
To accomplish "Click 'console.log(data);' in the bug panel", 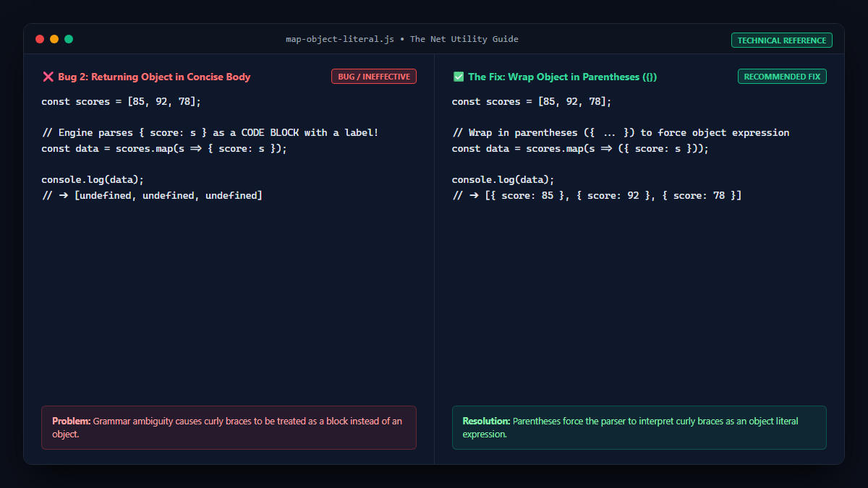I will click(x=93, y=179).
